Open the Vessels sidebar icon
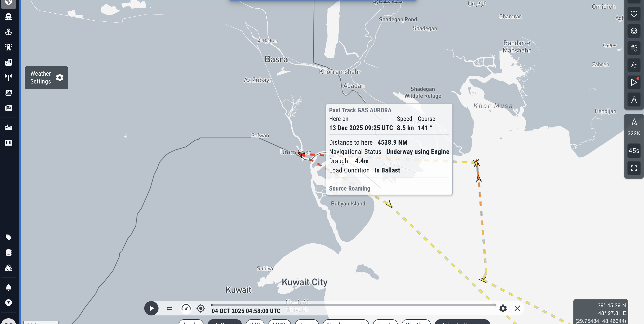 pyautogui.click(x=9, y=17)
